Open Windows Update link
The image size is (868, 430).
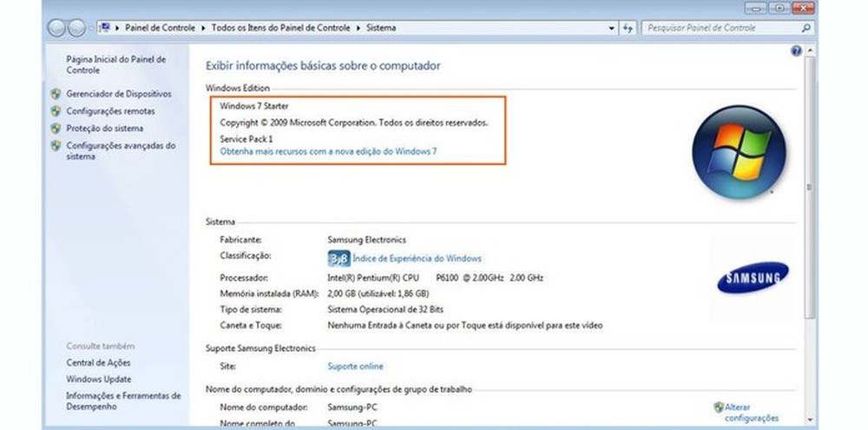point(99,380)
